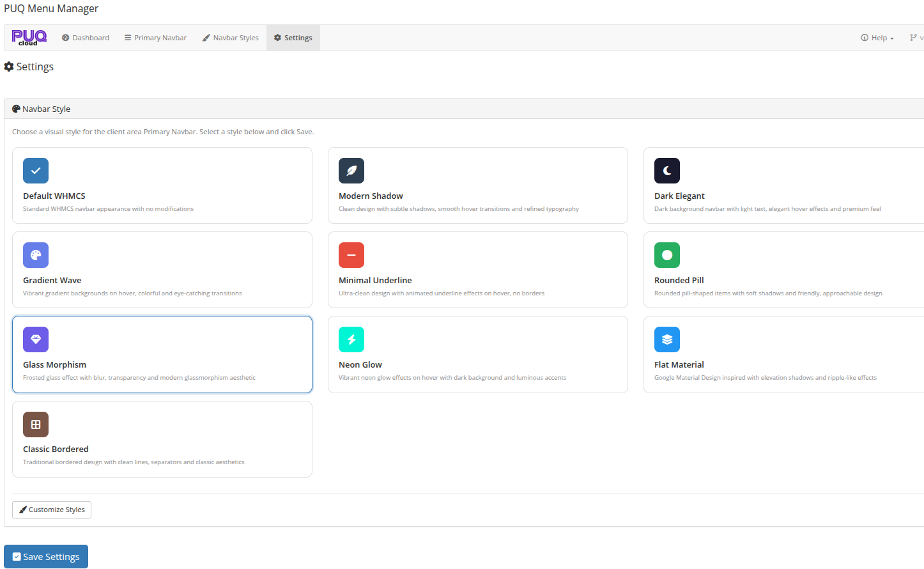924x569 pixels.
Task: Click the circle icon on Rounded Pill card
Action: 666,255
